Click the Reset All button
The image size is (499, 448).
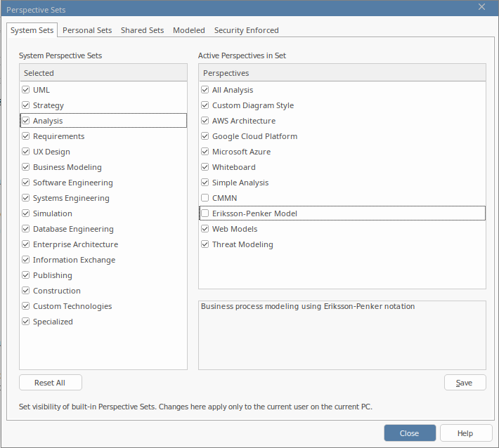pyautogui.click(x=51, y=383)
